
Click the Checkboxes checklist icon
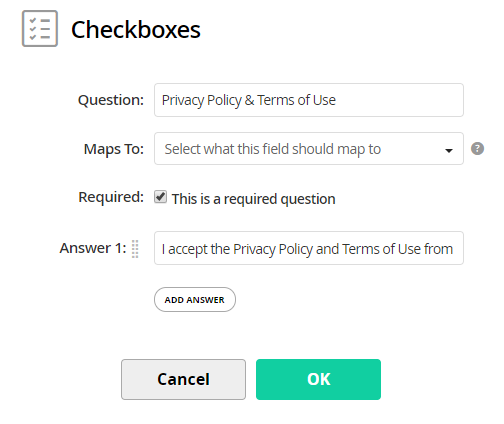40,29
